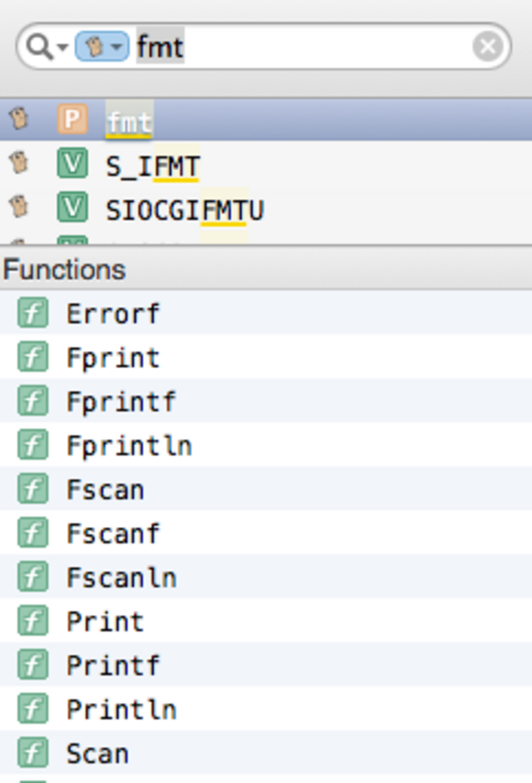
Task: Click the V icon beside S_IFMT
Action: [x=72, y=163]
